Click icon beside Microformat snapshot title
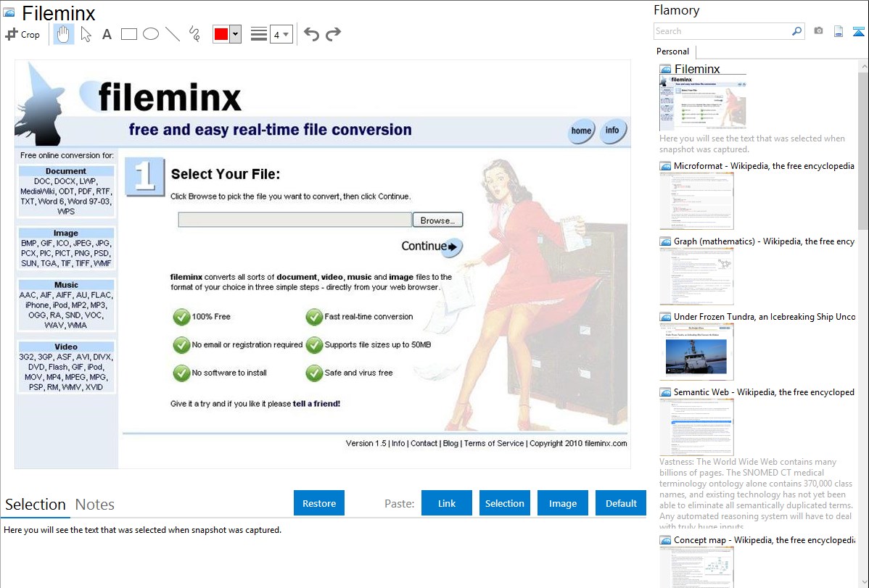This screenshot has height=588, width=869. coord(665,166)
